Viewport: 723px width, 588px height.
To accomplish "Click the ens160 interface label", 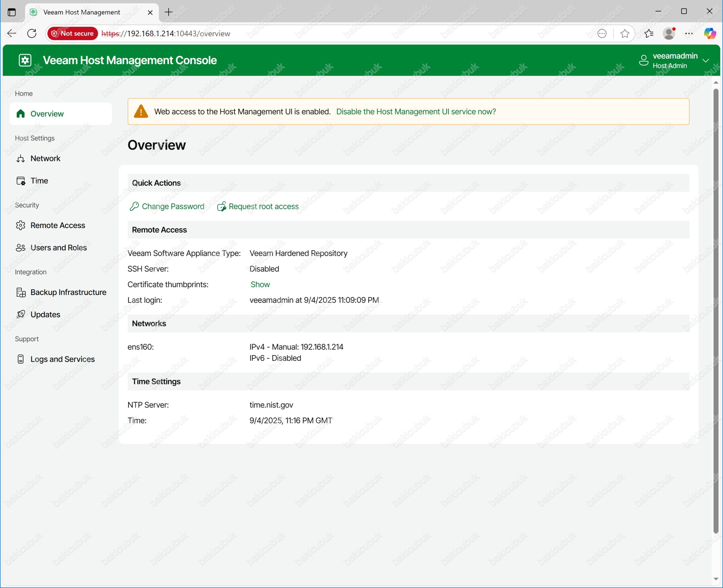I will 140,347.
